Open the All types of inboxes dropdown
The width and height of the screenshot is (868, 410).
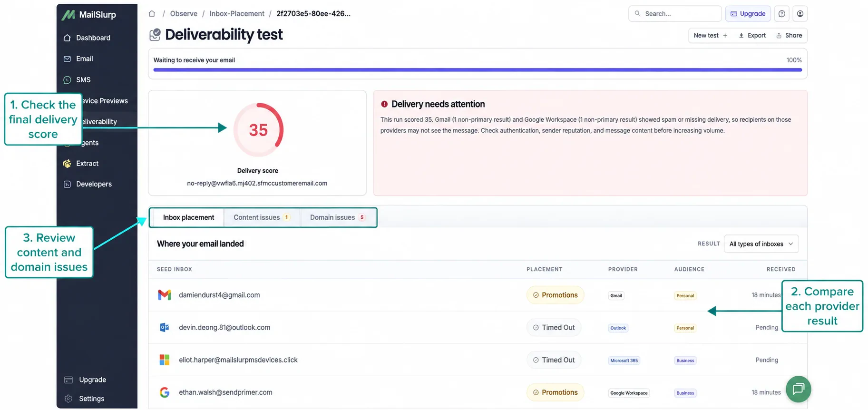click(x=761, y=244)
